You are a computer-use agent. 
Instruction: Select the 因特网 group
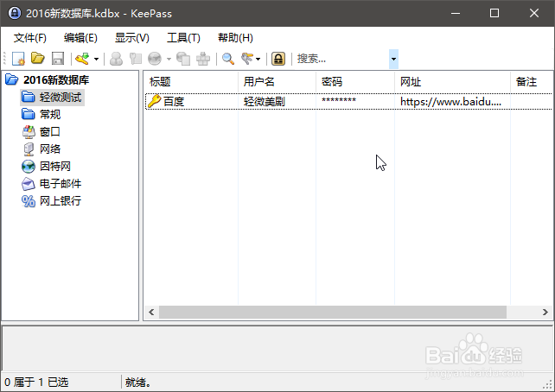(55, 166)
